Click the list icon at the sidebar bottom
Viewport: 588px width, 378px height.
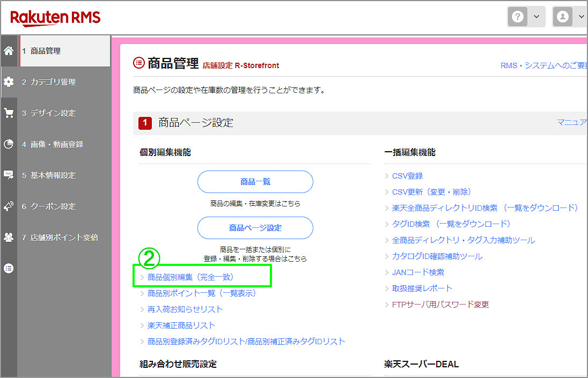click(9, 268)
